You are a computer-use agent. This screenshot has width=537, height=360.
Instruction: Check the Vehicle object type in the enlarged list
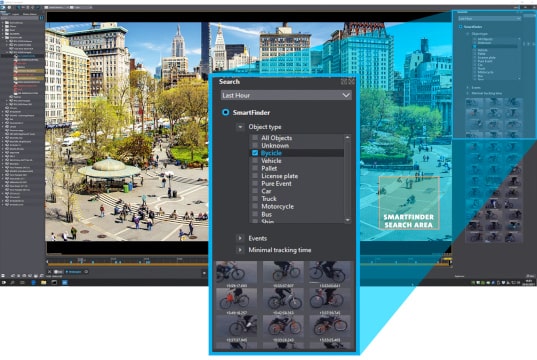coord(255,161)
